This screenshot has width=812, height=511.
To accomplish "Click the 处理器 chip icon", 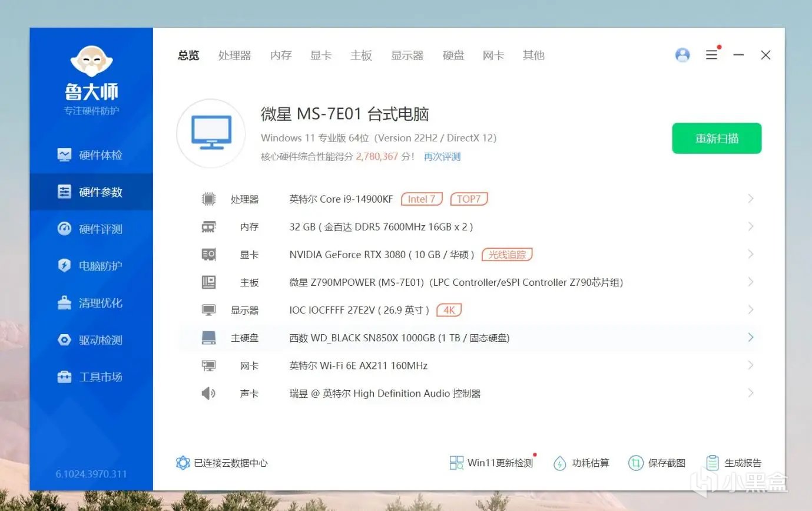I will pyautogui.click(x=208, y=199).
